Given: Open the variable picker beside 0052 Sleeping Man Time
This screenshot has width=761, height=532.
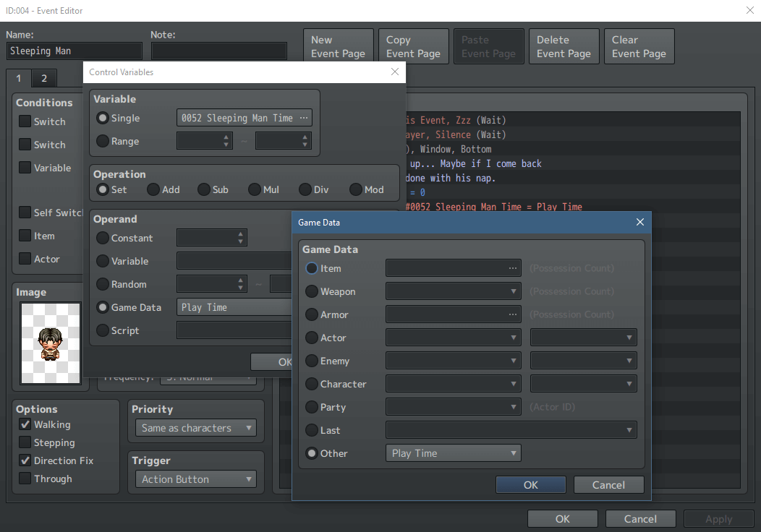Looking at the screenshot, I should pos(305,117).
